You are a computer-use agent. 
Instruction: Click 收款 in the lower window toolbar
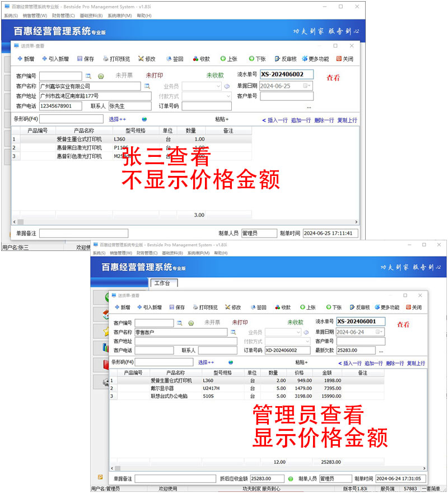(283, 307)
